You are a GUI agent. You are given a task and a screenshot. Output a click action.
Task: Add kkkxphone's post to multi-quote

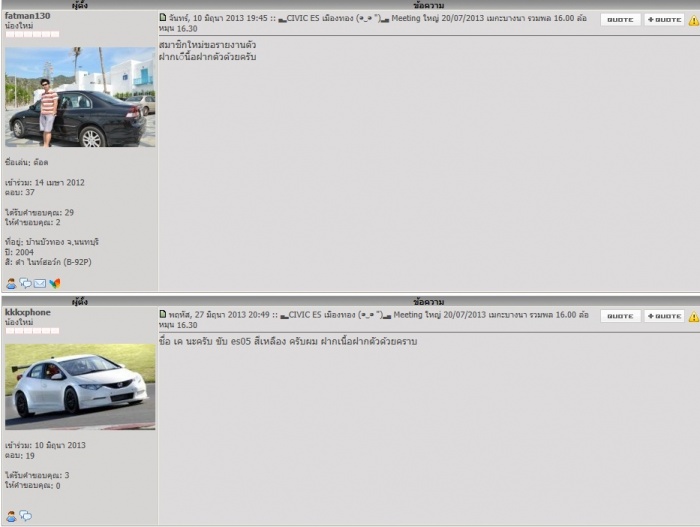coord(664,316)
